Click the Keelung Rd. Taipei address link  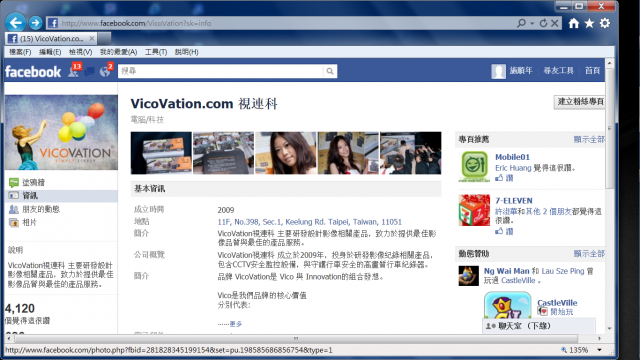(309, 222)
